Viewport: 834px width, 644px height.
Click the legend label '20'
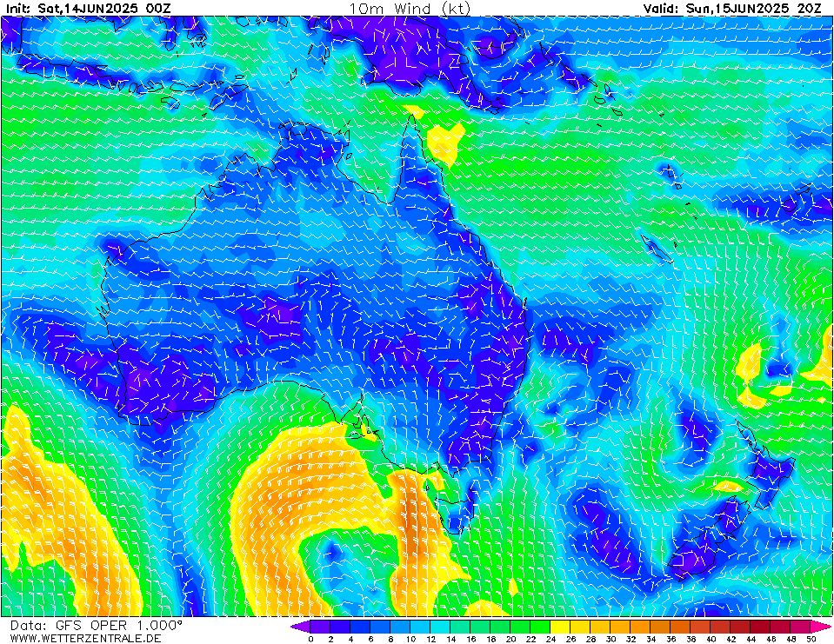coord(510,639)
